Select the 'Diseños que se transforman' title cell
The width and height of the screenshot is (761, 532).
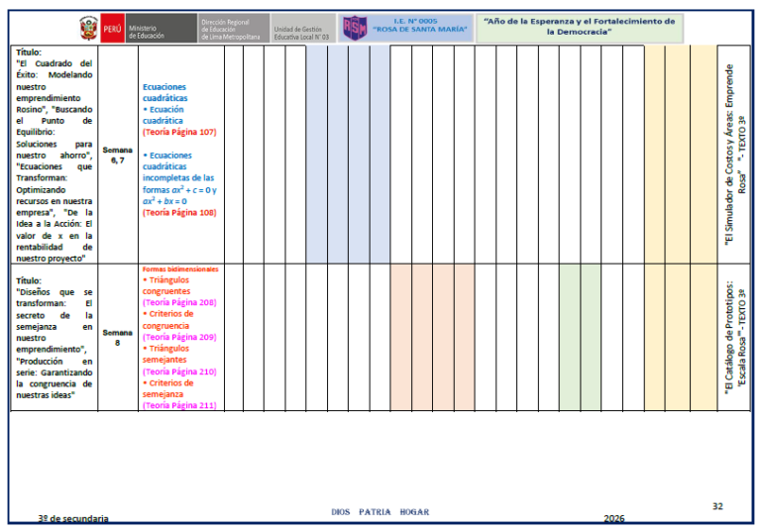[x=54, y=338]
